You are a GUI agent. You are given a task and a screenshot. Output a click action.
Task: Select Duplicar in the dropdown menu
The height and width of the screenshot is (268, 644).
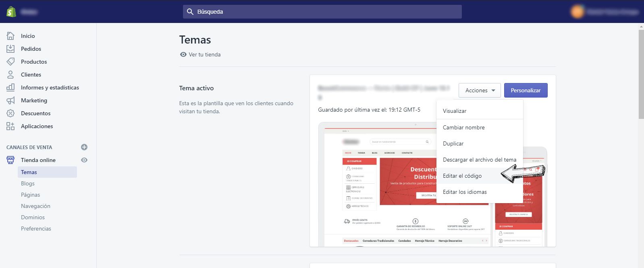click(x=480, y=143)
